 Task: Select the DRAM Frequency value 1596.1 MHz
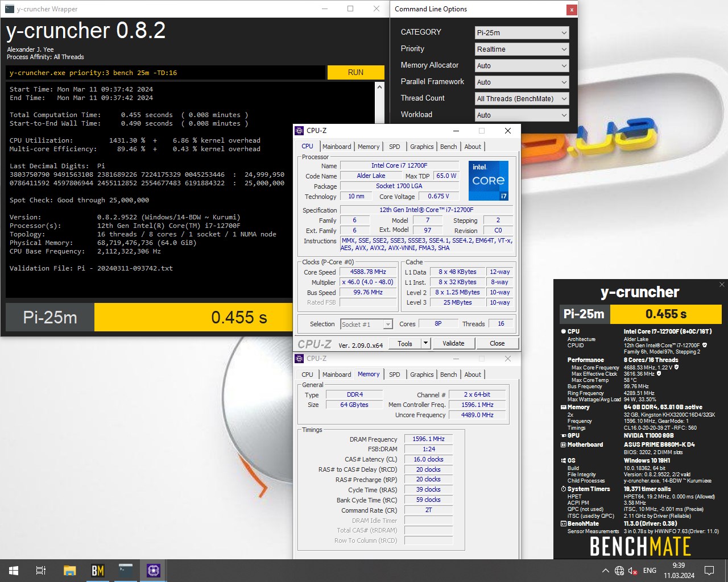(x=428, y=439)
